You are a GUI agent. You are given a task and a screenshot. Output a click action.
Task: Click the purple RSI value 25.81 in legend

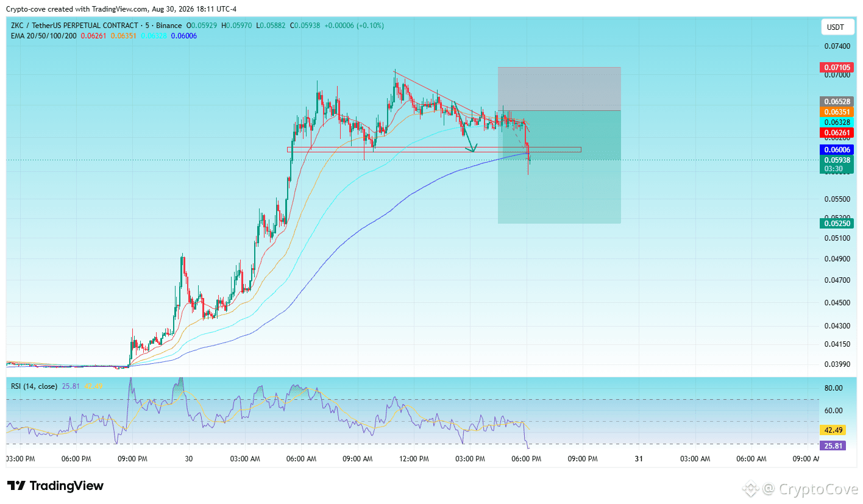coord(71,386)
